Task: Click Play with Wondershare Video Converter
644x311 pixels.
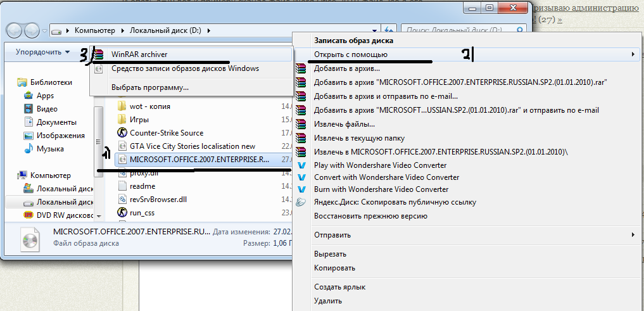Action: 380,165
